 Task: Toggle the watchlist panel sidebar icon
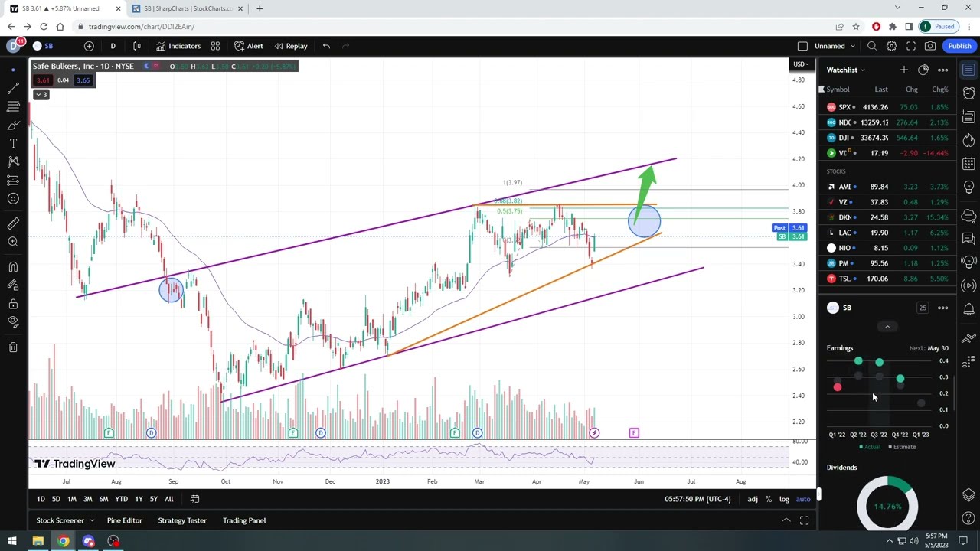click(x=969, y=70)
